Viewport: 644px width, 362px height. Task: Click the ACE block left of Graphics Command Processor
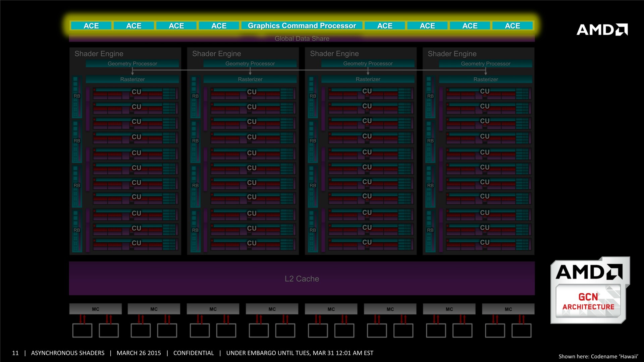pos(219,26)
